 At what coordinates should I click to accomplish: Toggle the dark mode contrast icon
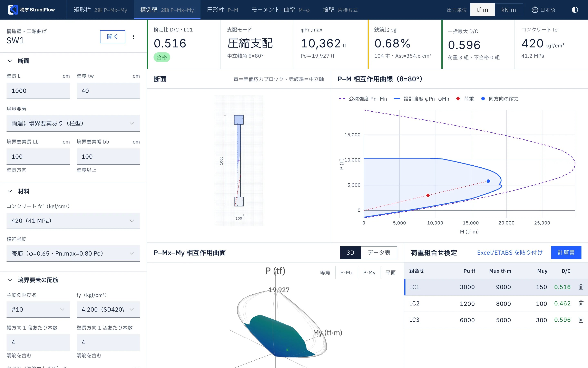tap(575, 10)
